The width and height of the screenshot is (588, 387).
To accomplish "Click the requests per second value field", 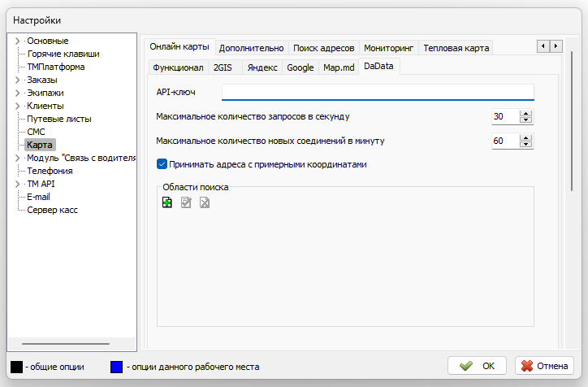I will (x=505, y=117).
